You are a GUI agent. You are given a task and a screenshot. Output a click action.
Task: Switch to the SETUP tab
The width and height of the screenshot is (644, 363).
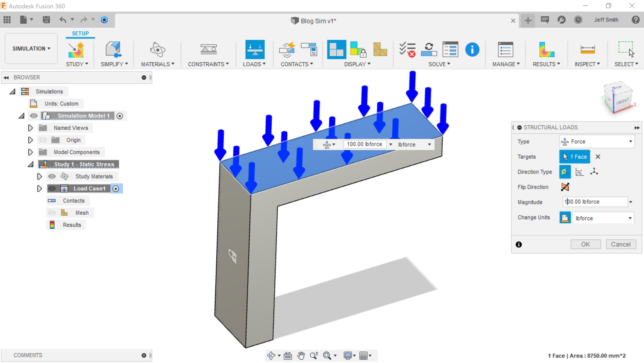(x=80, y=33)
